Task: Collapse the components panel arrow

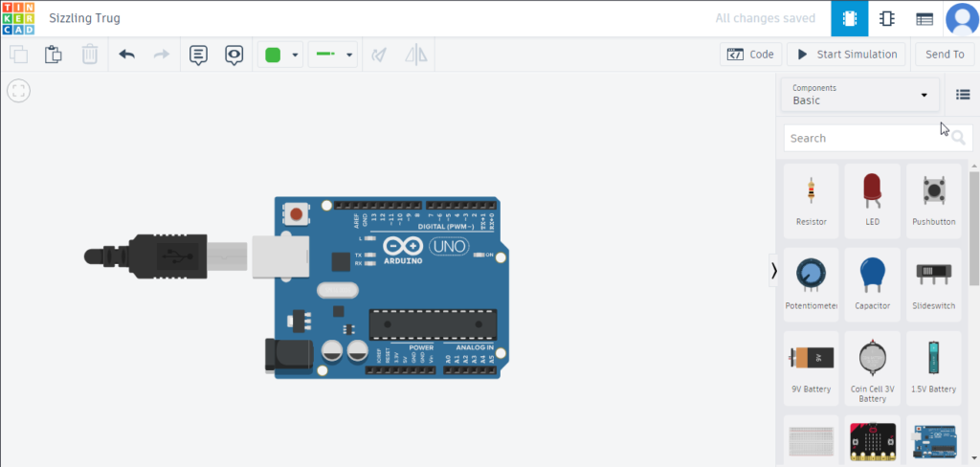Action: (x=773, y=270)
